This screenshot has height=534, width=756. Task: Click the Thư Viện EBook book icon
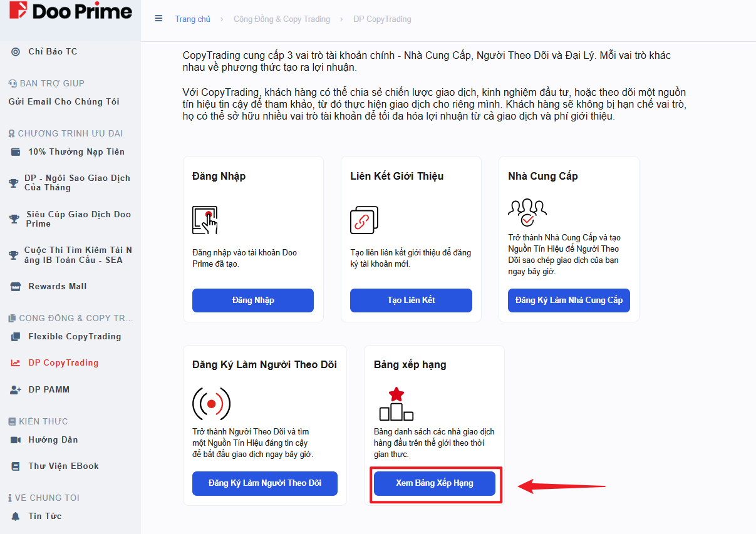coord(16,466)
